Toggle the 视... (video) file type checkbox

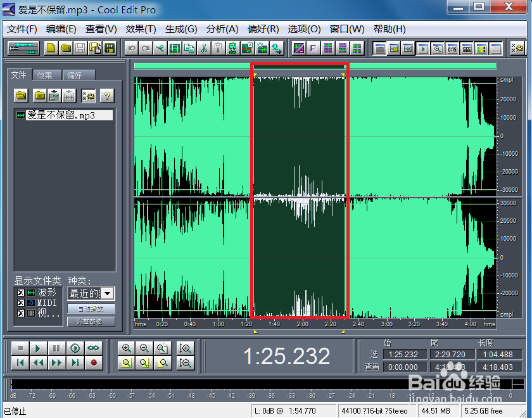tap(21, 313)
